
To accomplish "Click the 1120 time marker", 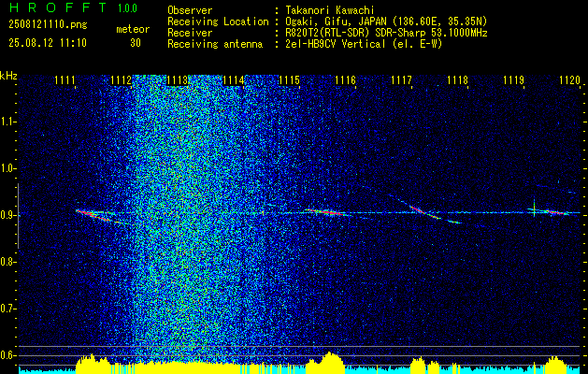I will [x=569, y=80].
